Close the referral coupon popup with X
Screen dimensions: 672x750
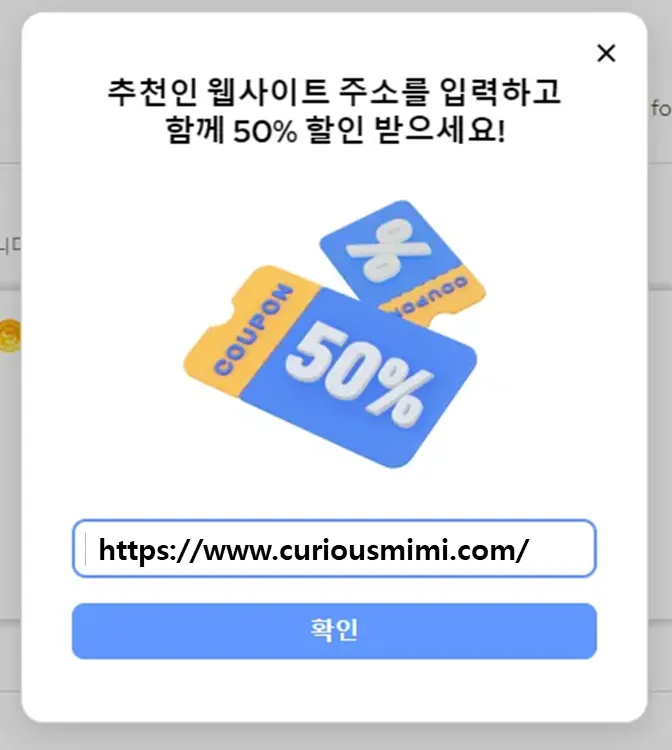[x=606, y=53]
